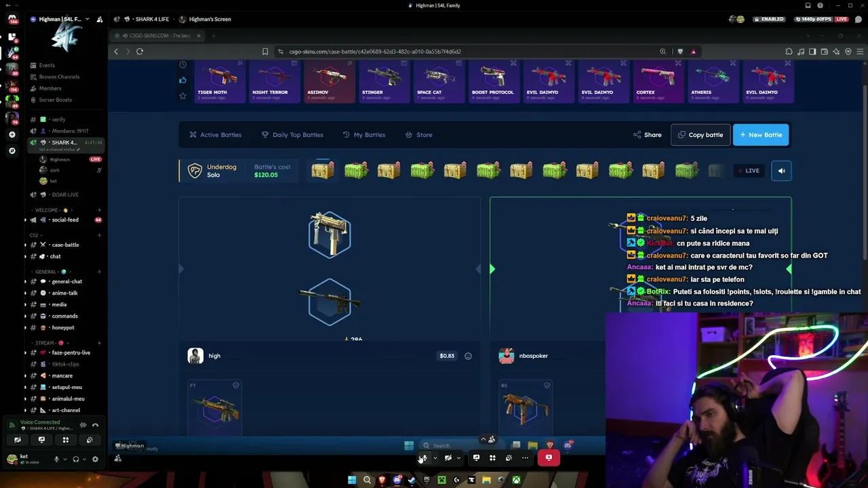Open My Battles tab
The width and height of the screenshot is (868, 488).
tap(364, 135)
